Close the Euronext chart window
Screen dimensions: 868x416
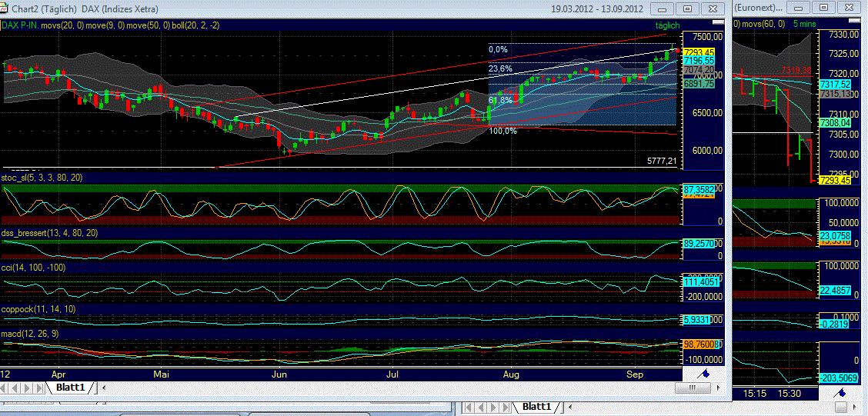pyautogui.click(x=850, y=8)
